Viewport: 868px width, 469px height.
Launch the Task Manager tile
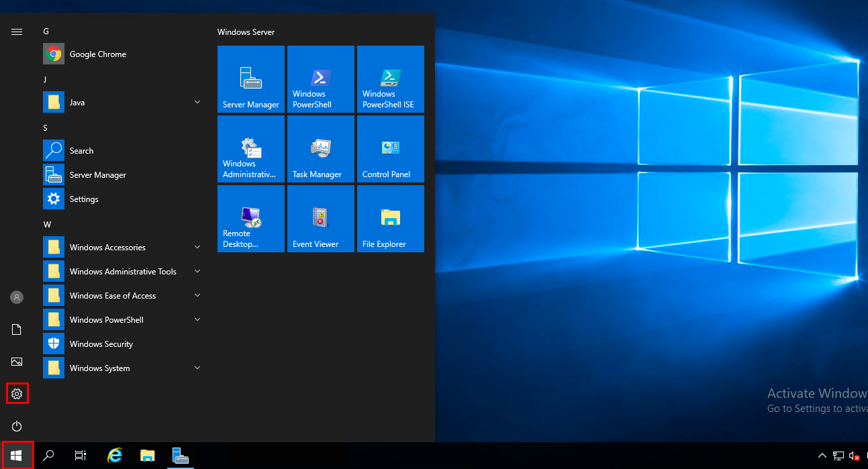click(321, 149)
